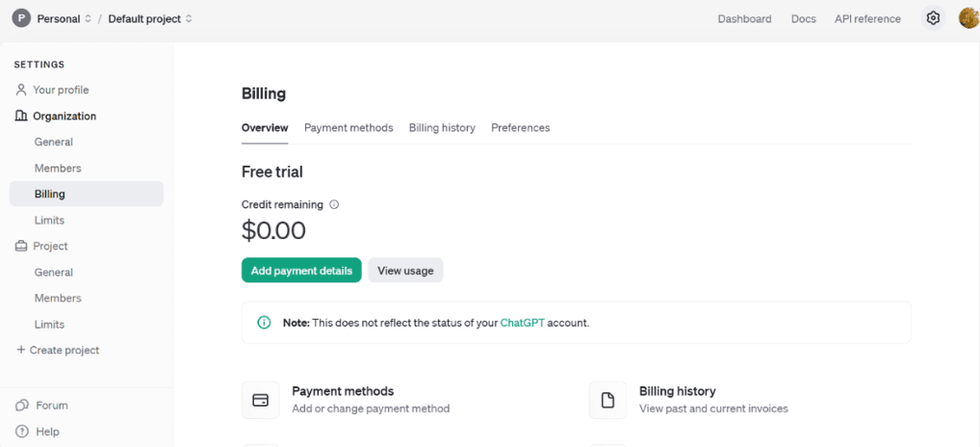980x447 pixels.
Task: Click the Your profile person icon
Action: click(21, 90)
